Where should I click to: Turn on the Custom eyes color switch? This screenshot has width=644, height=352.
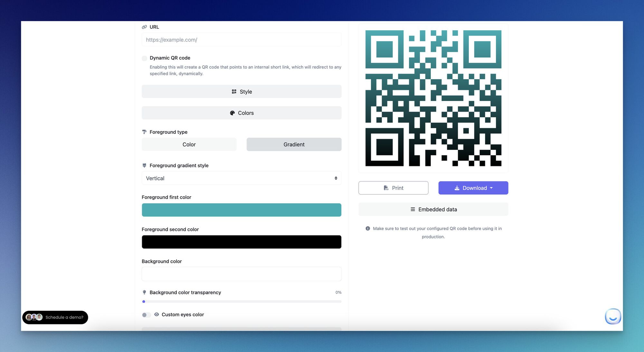146,315
